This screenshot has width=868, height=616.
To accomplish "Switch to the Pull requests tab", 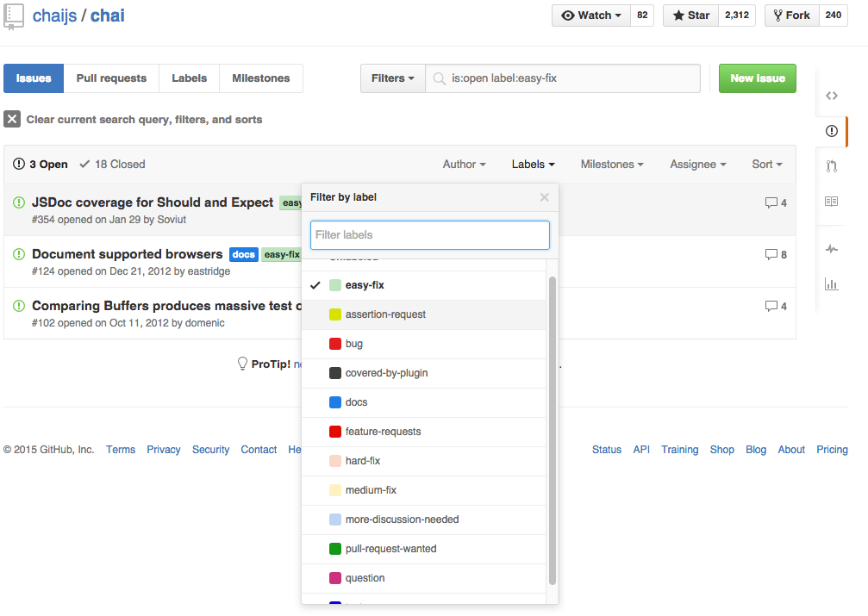I will tap(111, 78).
